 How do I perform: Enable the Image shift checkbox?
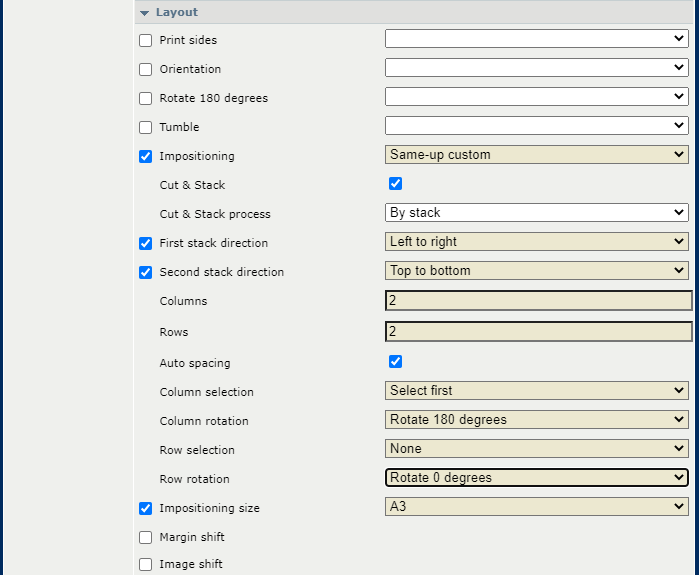point(146,565)
